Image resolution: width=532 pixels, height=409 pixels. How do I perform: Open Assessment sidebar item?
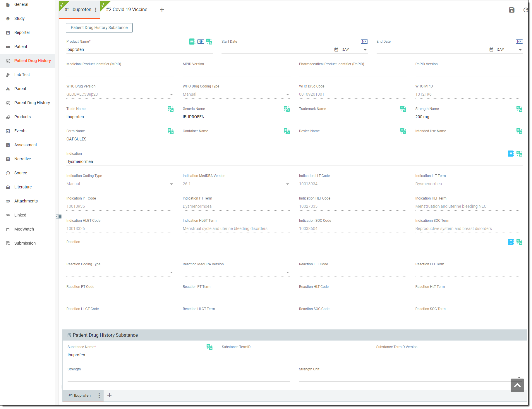[25, 145]
